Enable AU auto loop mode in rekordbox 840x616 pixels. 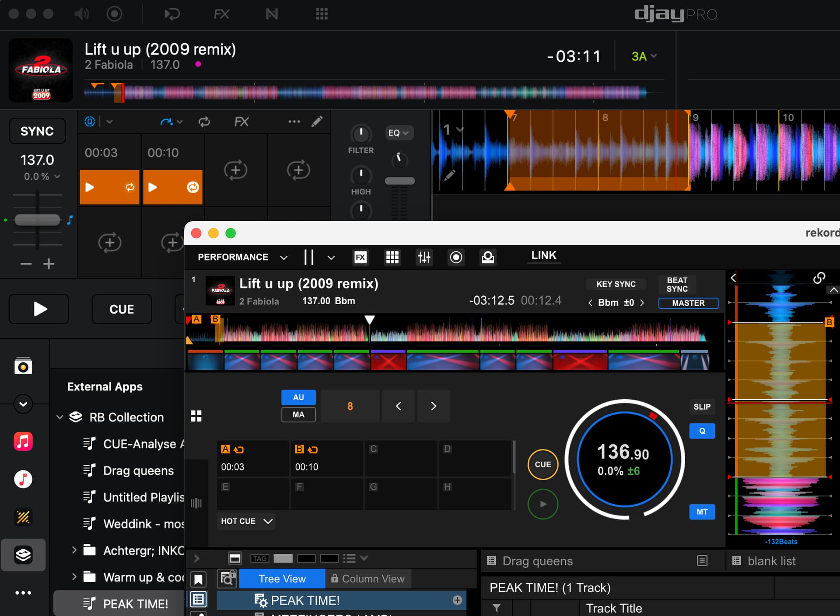[x=298, y=397]
